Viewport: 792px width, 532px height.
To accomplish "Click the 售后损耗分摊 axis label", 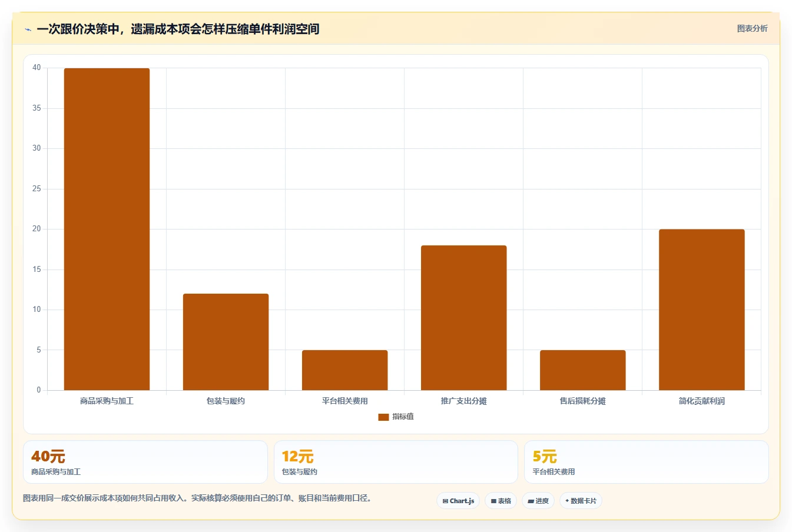I will tap(582, 401).
